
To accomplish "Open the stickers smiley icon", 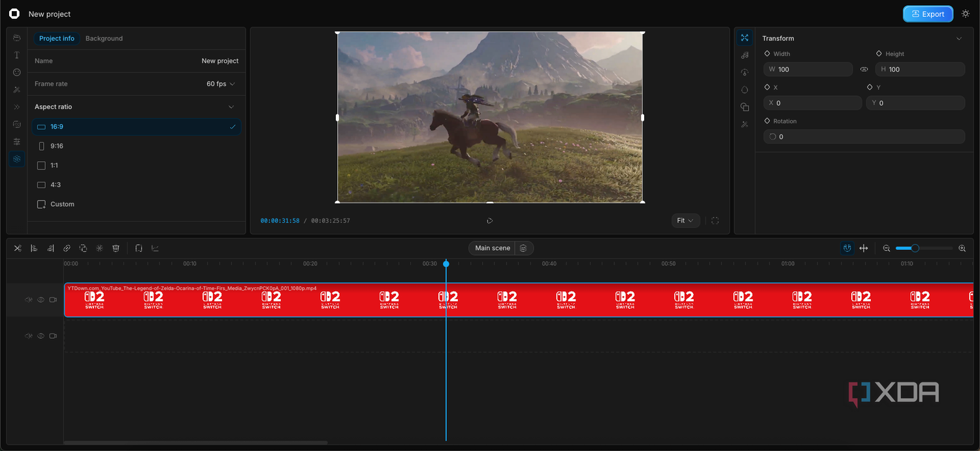I will [x=17, y=72].
